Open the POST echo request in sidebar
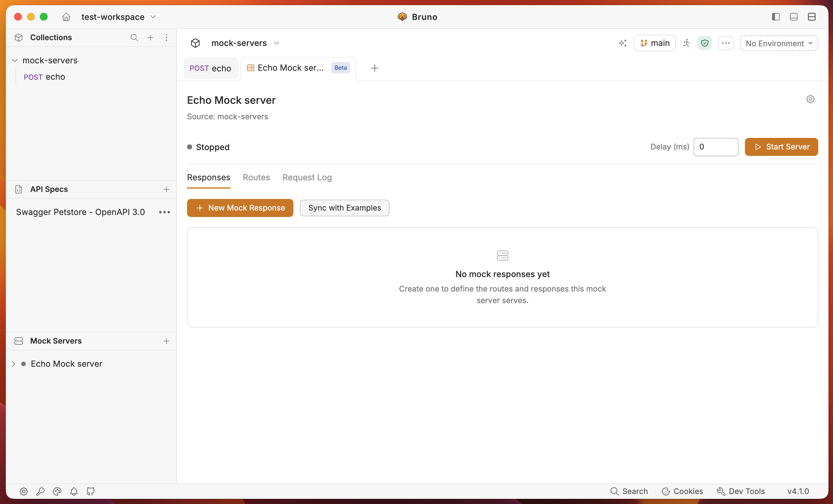Image resolution: width=833 pixels, height=504 pixels. tap(44, 77)
